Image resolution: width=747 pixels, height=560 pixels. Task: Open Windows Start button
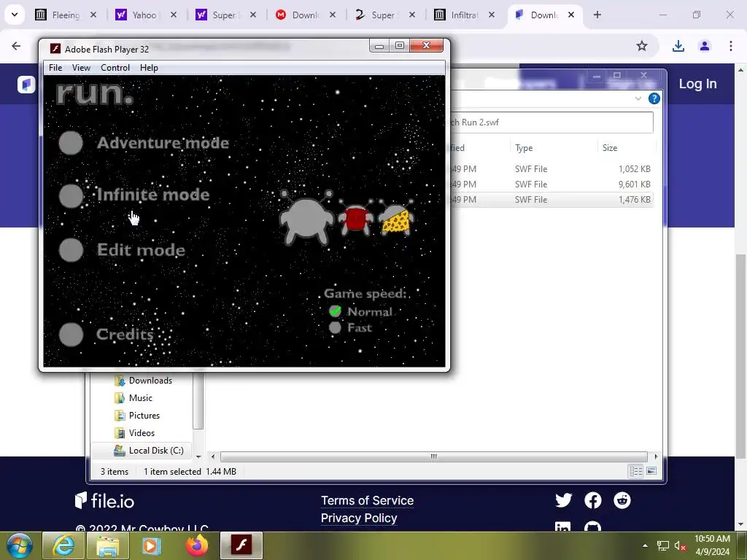(x=19, y=545)
